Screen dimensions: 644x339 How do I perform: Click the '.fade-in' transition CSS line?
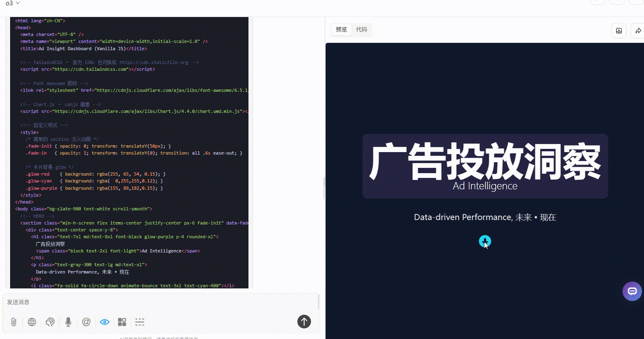point(134,153)
